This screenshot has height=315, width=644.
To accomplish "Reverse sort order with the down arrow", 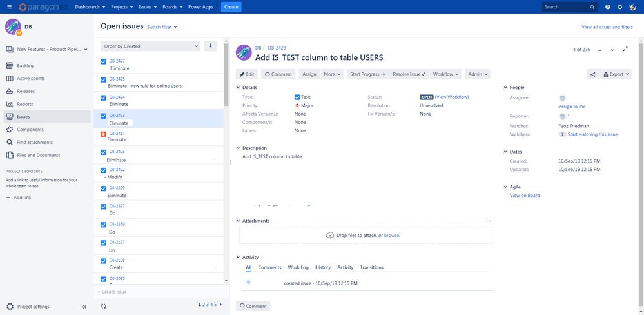I will click(210, 46).
